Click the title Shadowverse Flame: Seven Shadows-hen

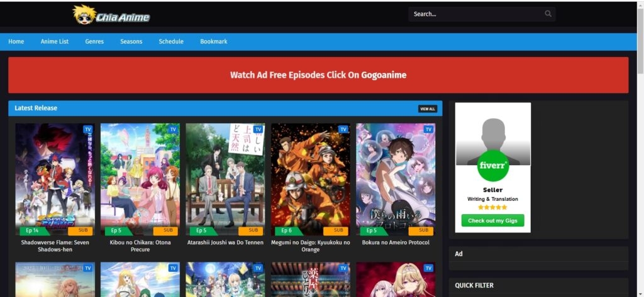click(55, 246)
